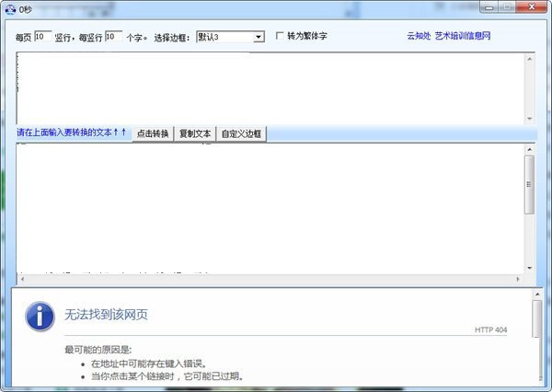Viewport: 552px width, 392px height.
Task: Click the 每页 columns number field
Action: click(x=43, y=37)
